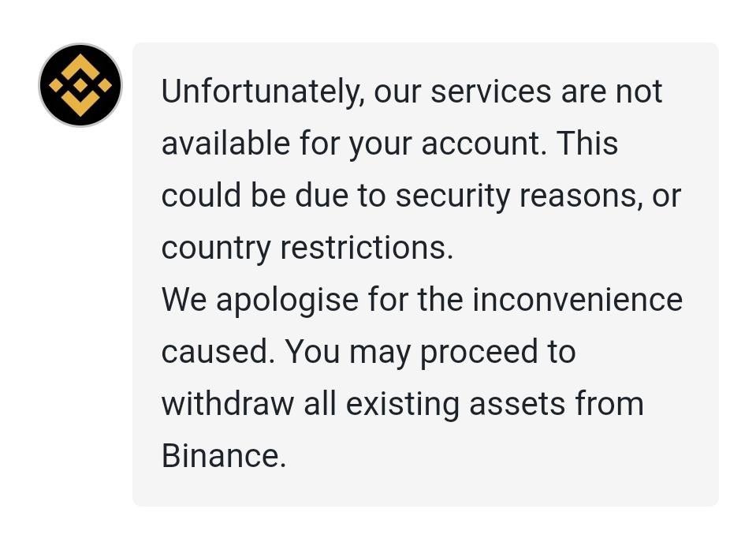Click the word "proceed" in the message
Image resolution: width=756 pixels, height=542 pixels.
pos(479,353)
